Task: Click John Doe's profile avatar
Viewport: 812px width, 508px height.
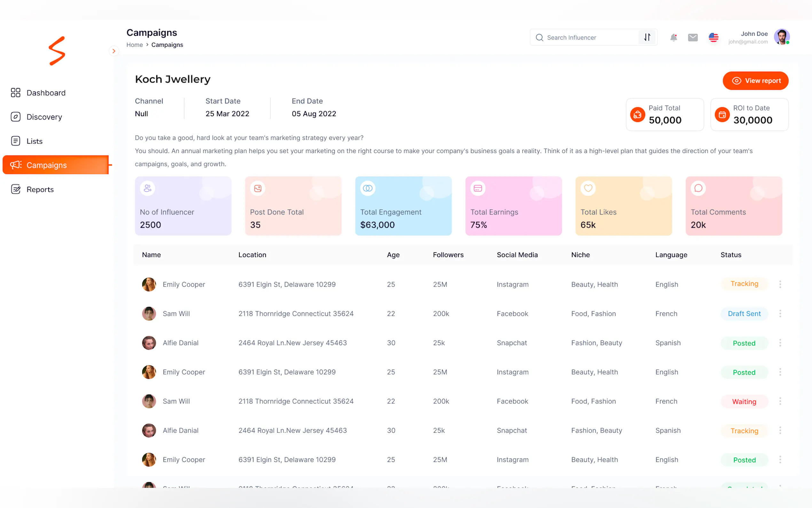Action: (x=781, y=37)
